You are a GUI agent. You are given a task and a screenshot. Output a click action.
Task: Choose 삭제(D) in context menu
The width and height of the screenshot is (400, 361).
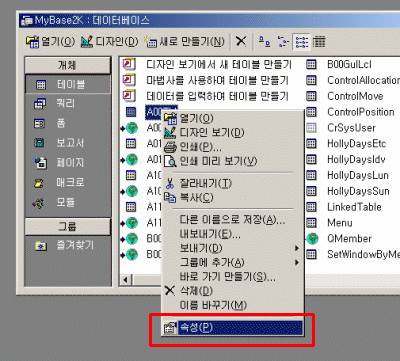coord(232,291)
